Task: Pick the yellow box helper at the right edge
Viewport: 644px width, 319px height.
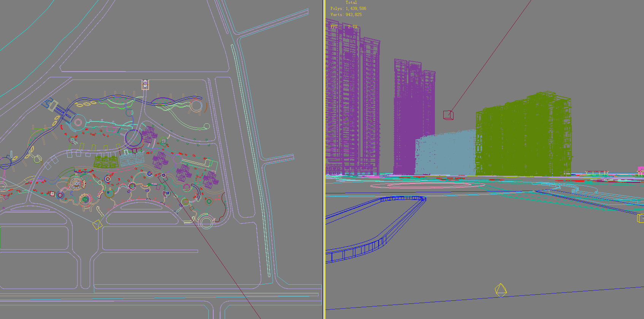Action: coord(641,218)
